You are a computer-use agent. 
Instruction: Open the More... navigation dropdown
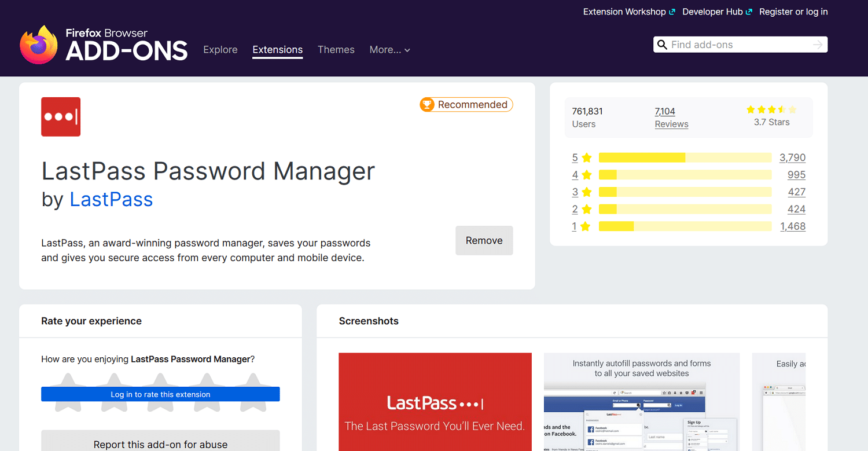(389, 50)
